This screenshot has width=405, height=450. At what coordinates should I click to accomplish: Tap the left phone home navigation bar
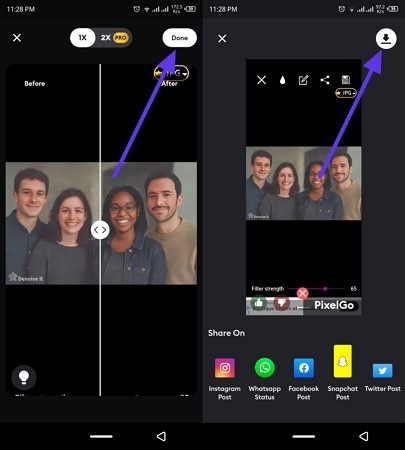(101, 436)
